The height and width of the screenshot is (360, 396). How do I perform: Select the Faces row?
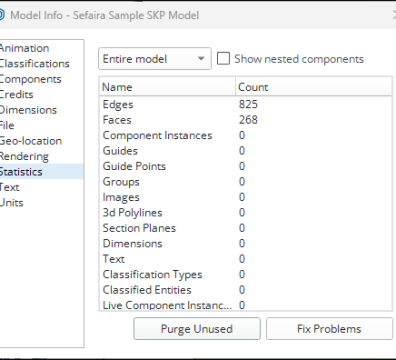pyautogui.click(x=245, y=120)
